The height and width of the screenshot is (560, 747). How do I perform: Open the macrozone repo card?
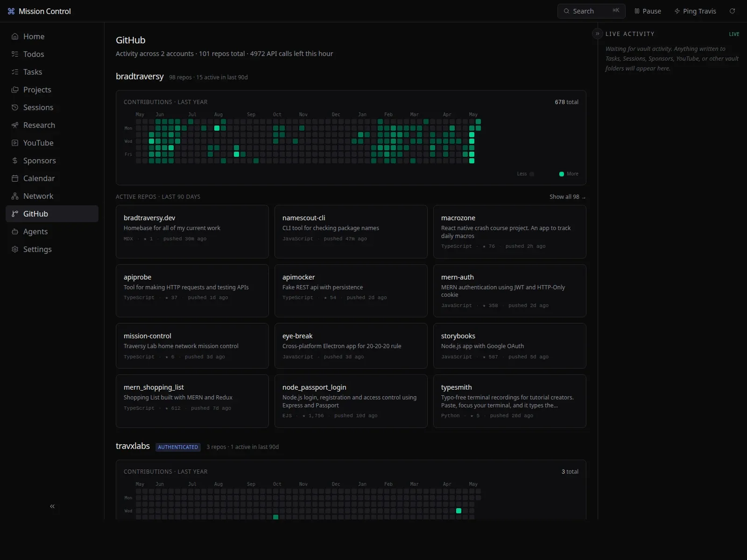click(510, 231)
